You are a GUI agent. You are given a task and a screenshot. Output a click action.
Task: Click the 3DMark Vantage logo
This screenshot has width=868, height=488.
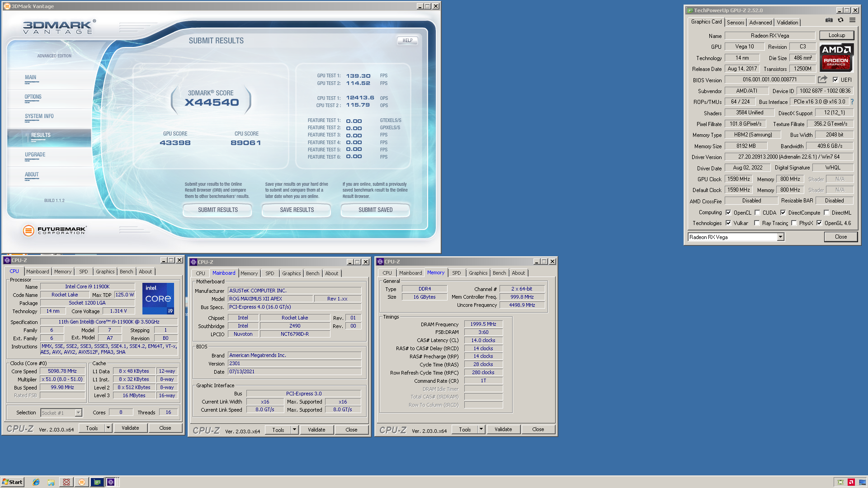(59, 27)
